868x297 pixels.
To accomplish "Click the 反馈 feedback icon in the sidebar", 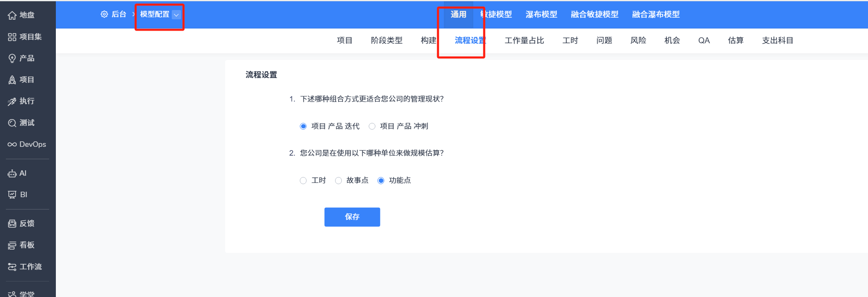I will coord(12,224).
